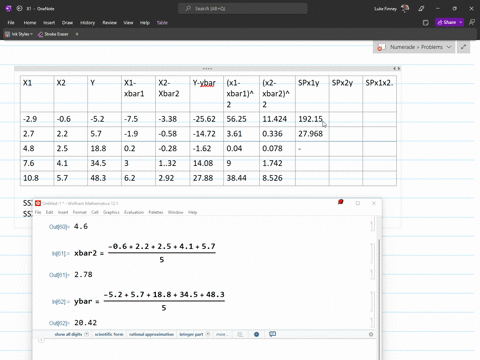Switch to the OneNote Insert tab
Screen dimensions: 480x360
point(49,23)
